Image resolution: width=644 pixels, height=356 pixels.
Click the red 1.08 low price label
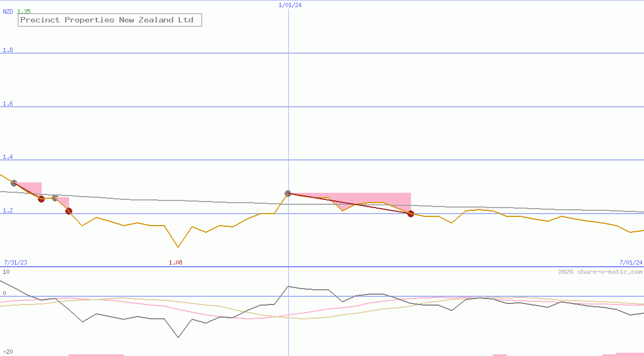pos(175,262)
